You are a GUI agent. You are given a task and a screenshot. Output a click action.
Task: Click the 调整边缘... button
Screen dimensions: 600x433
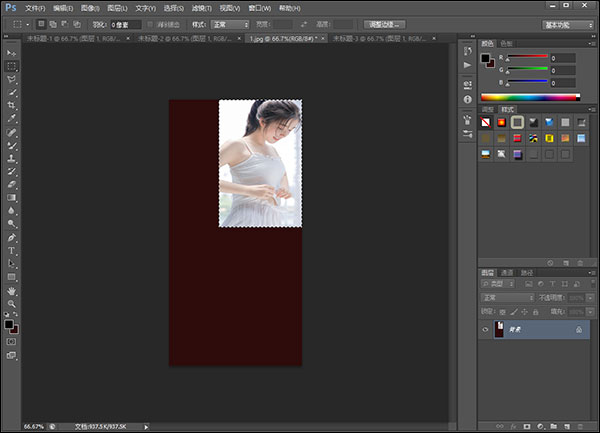click(x=384, y=24)
